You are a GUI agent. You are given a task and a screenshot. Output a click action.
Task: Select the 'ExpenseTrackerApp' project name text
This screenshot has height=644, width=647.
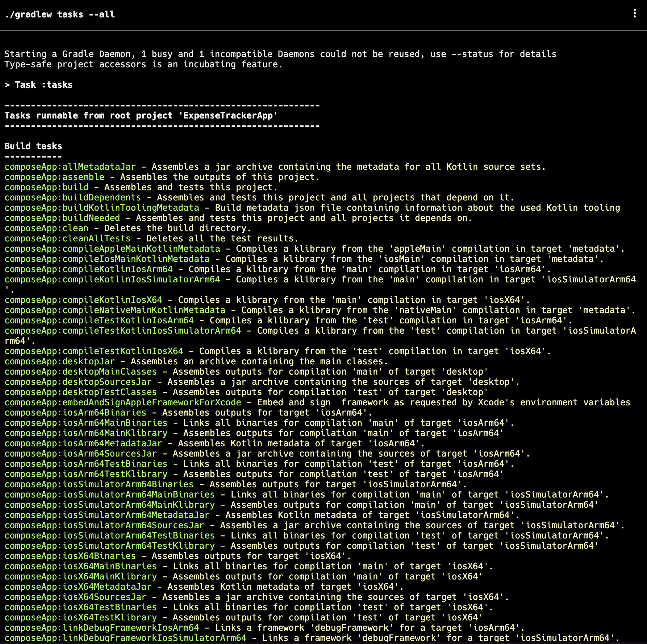pos(228,116)
